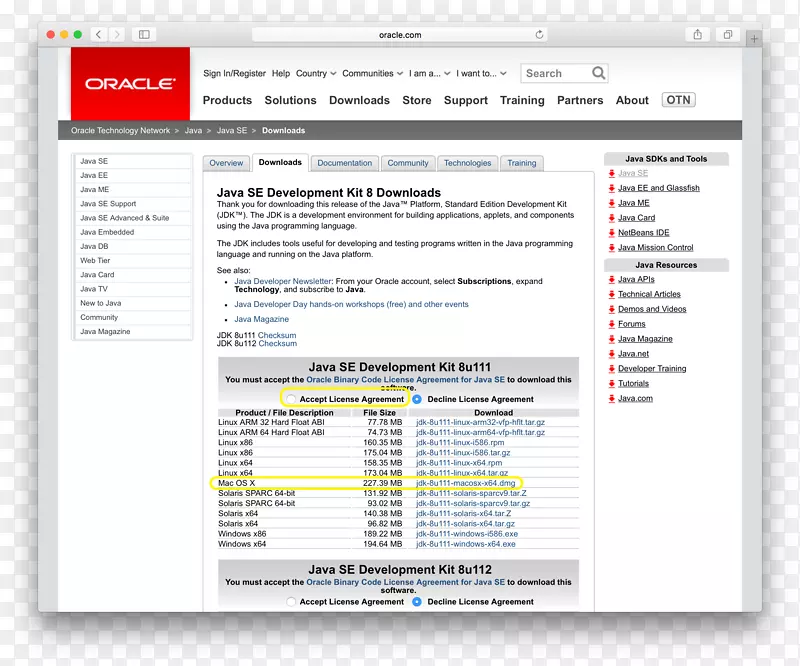Click inside the Search text field
800x666 pixels.
[x=555, y=73]
